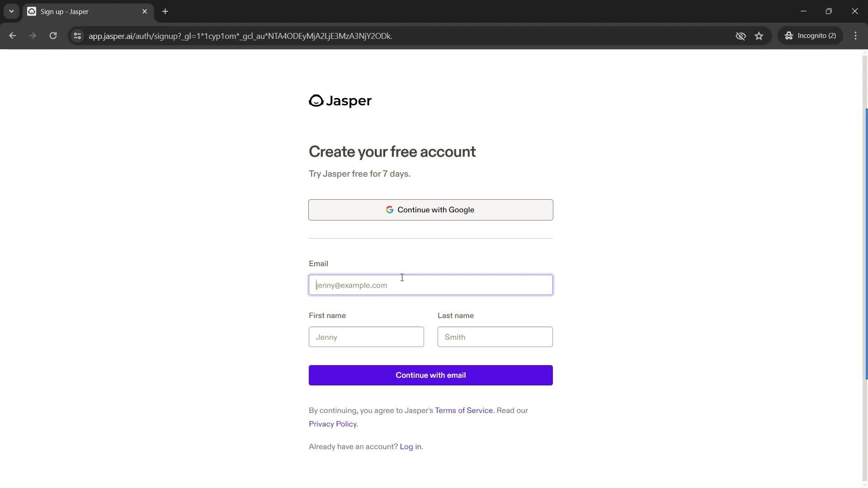Click the Google icon on signup button
This screenshot has height=488, width=868.
(391, 210)
